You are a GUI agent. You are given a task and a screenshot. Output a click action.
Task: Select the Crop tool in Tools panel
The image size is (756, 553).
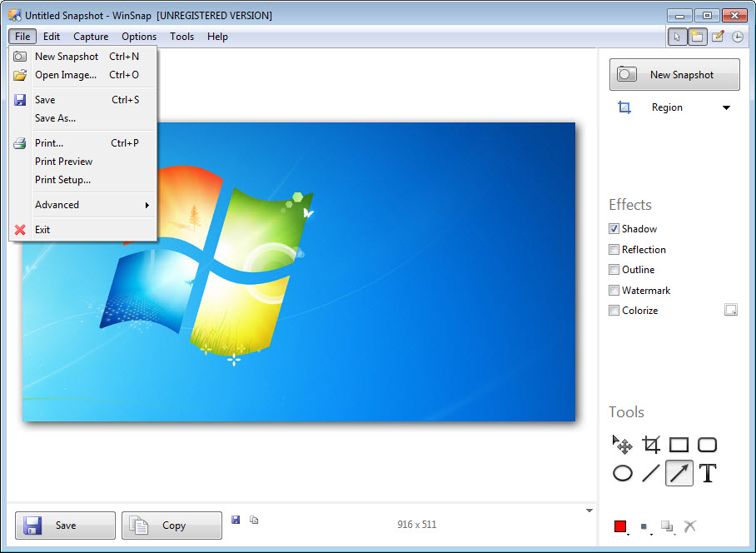coord(651,445)
